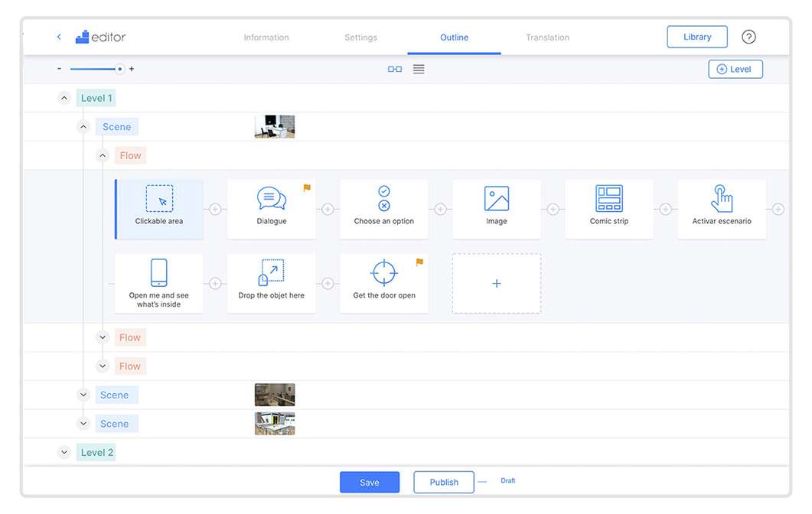Add a new Level
Image resolution: width=812 pixels, height=514 pixels.
click(x=735, y=69)
